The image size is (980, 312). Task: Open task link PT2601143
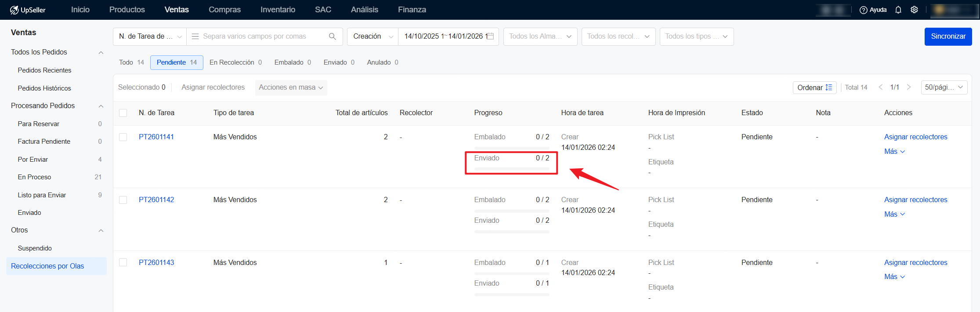point(156,263)
